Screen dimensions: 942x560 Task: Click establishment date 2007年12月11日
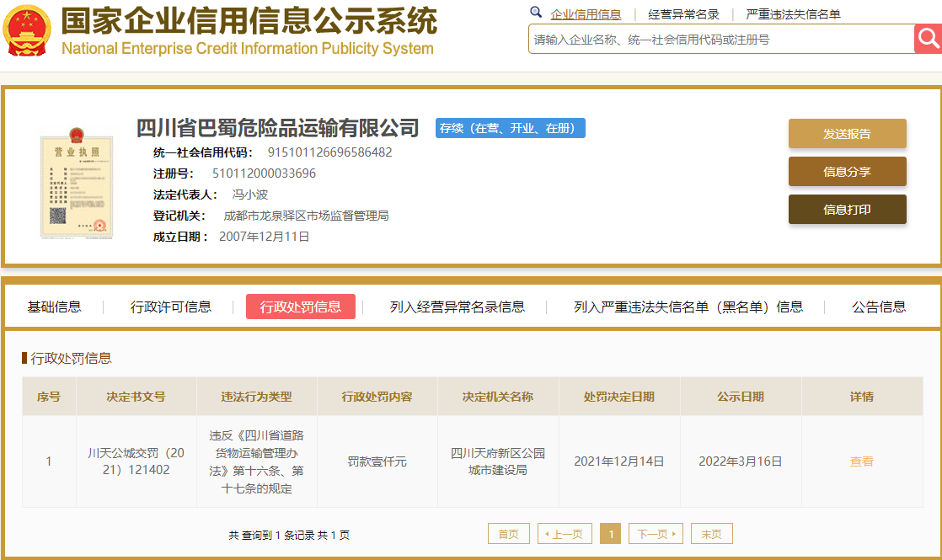[265, 237]
